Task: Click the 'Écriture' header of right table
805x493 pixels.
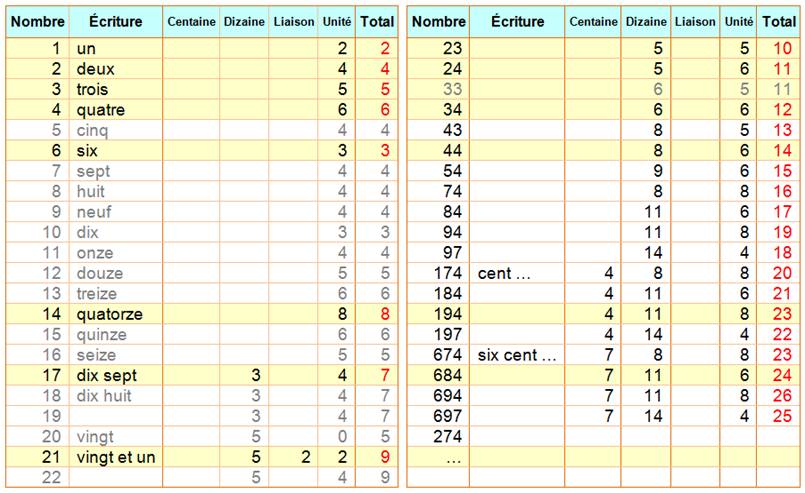Action: click(518, 21)
